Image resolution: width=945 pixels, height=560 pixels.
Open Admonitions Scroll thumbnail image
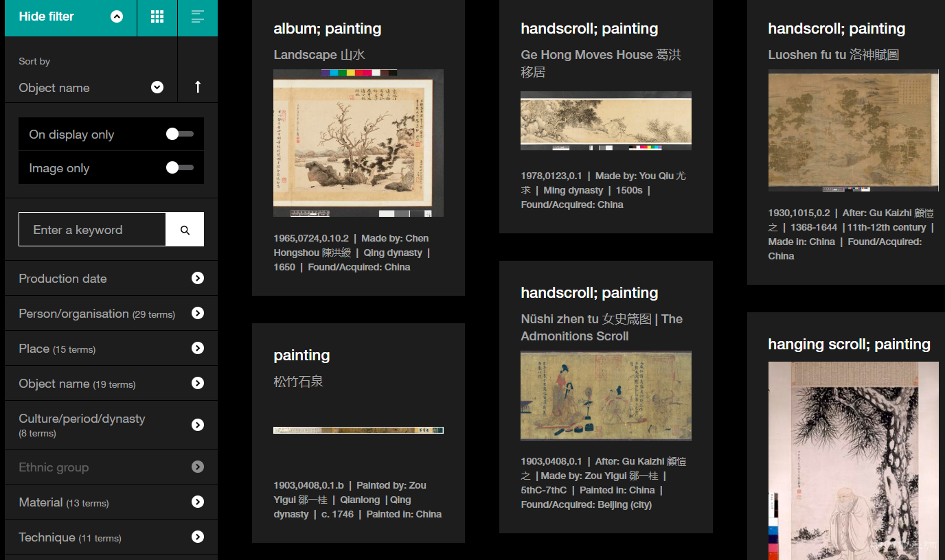(x=606, y=396)
